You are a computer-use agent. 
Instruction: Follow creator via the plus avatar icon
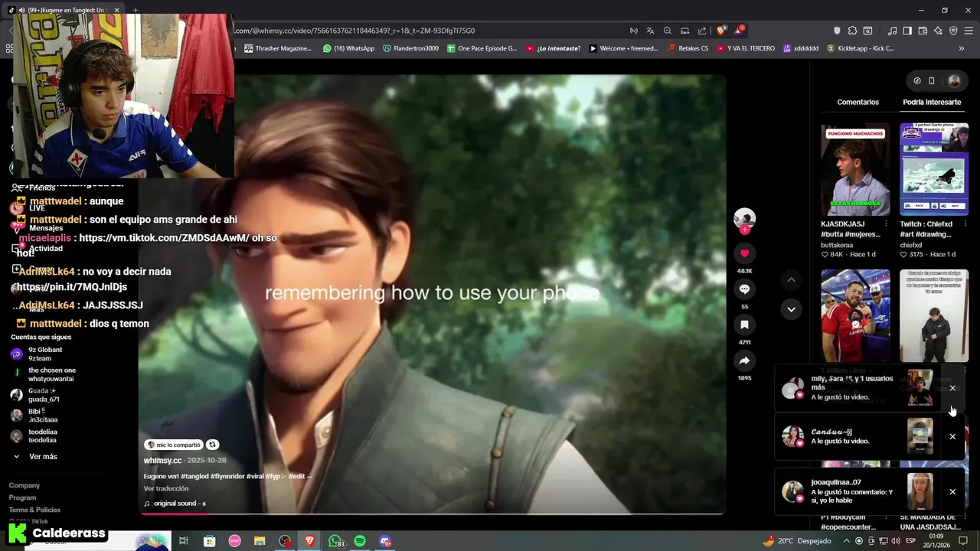click(x=744, y=230)
